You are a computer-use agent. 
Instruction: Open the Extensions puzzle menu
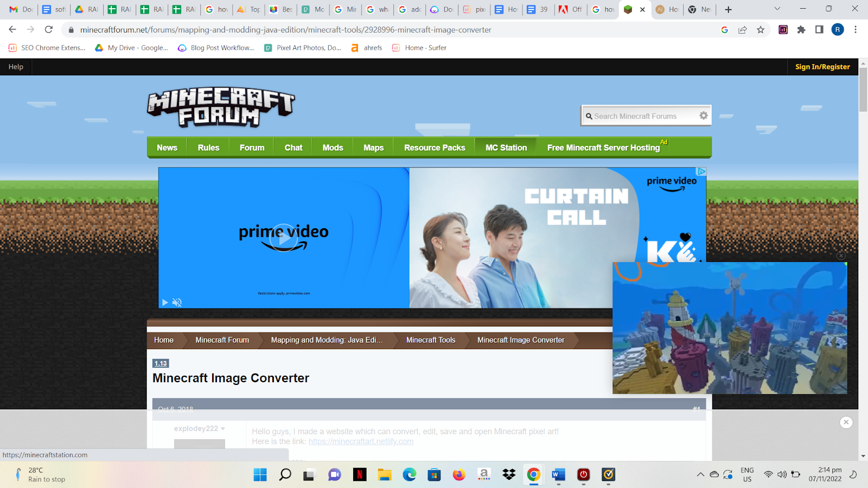pos(801,30)
